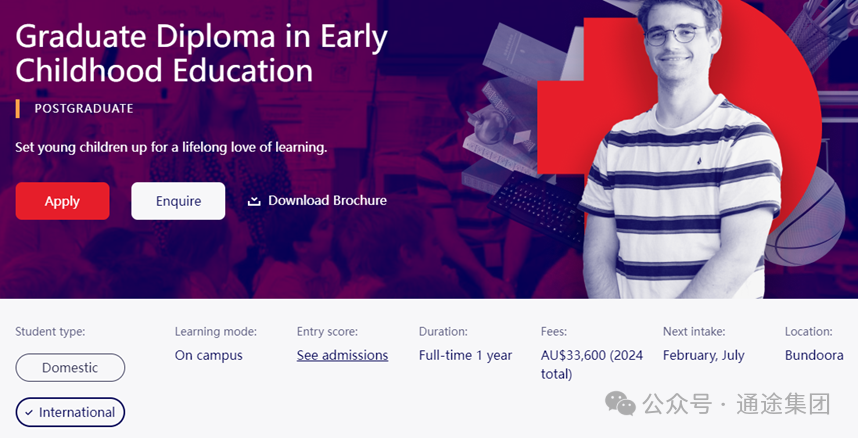Click the orange bar beside POSTGRADUATE
Screen dimensions: 858x438
(18, 108)
